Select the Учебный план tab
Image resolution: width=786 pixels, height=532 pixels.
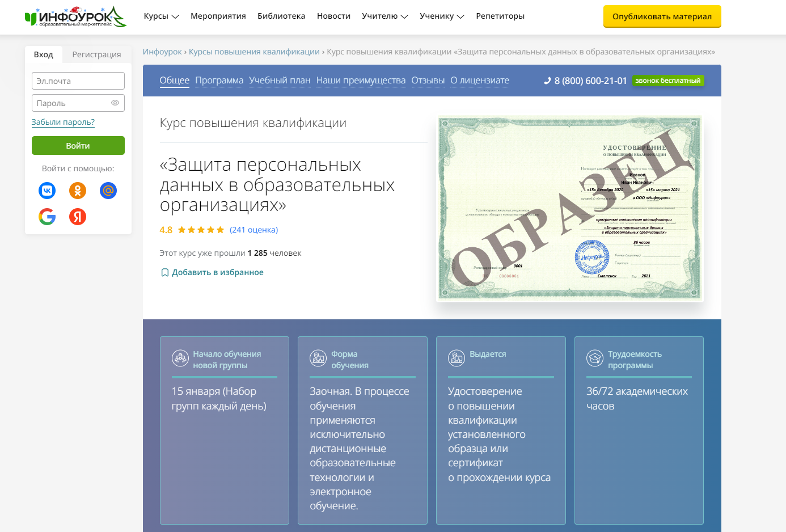(x=280, y=81)
